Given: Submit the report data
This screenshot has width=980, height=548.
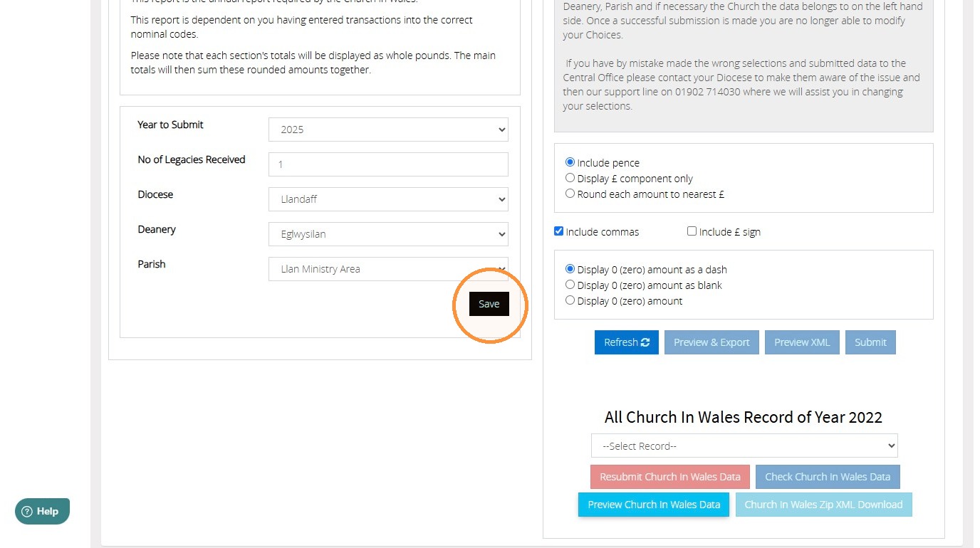Looking at the screenshot, I should 870,342.
